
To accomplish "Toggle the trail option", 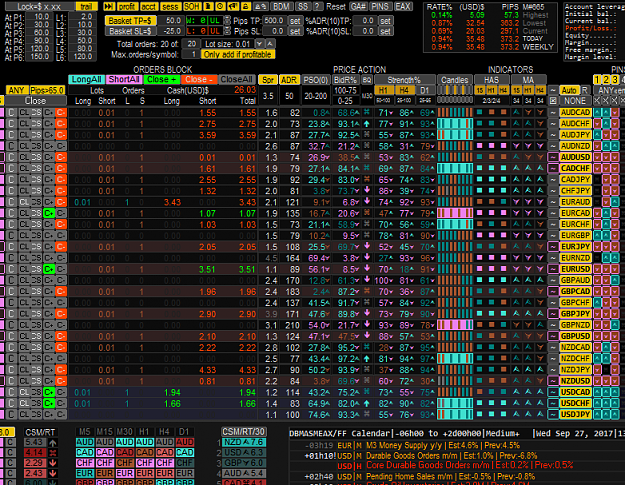I will point(86,6).
